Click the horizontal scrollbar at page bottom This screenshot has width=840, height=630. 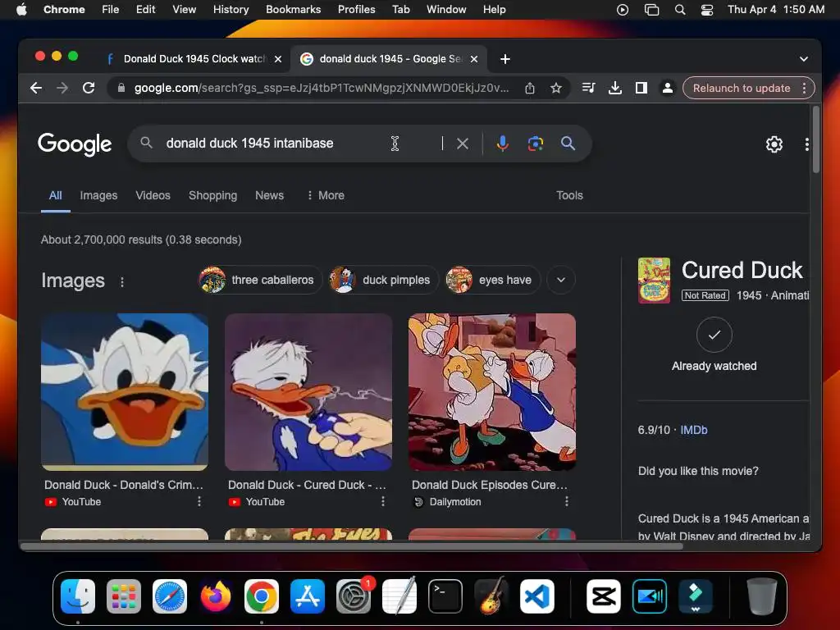351,546
